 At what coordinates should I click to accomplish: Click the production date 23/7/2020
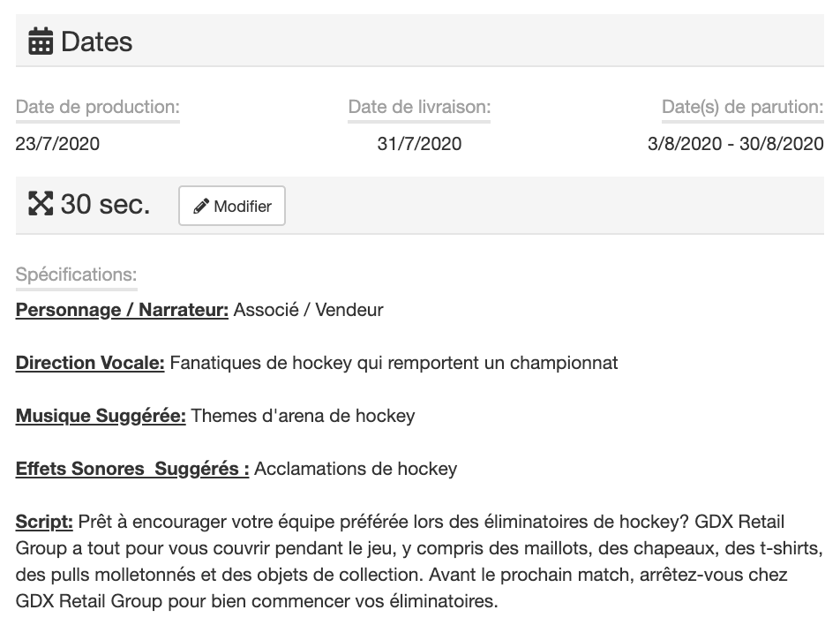57,144
